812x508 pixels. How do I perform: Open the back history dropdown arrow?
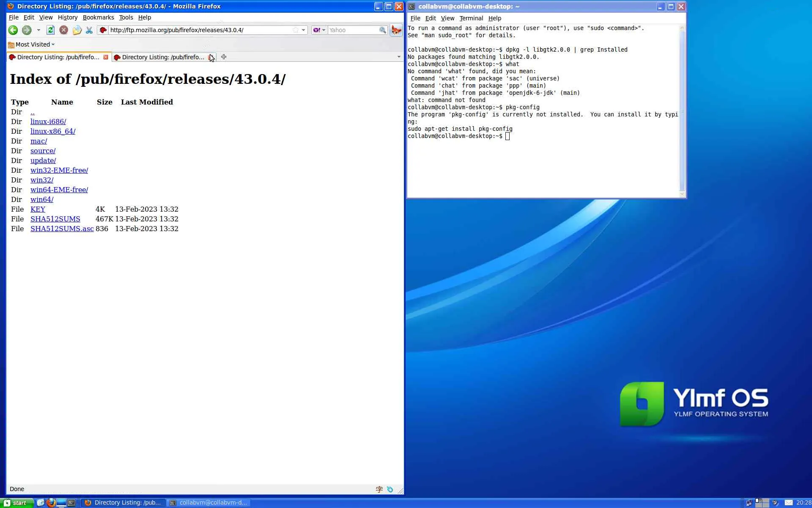tap(38, 30)
